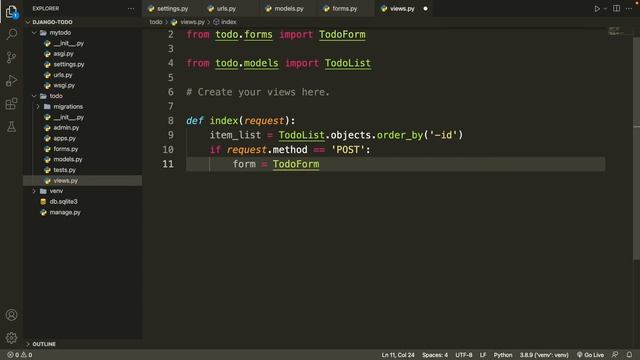Open the Explorer view in activity bar

click(11, 11)
